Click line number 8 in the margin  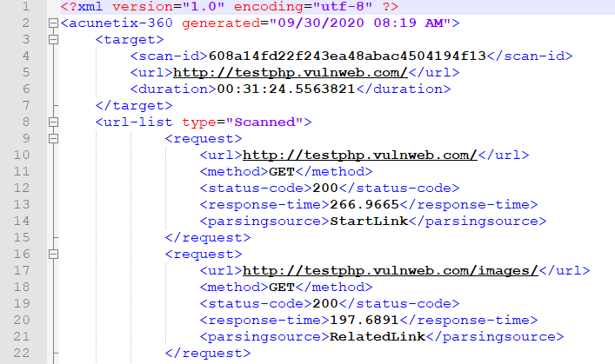[x=26, y=122]
